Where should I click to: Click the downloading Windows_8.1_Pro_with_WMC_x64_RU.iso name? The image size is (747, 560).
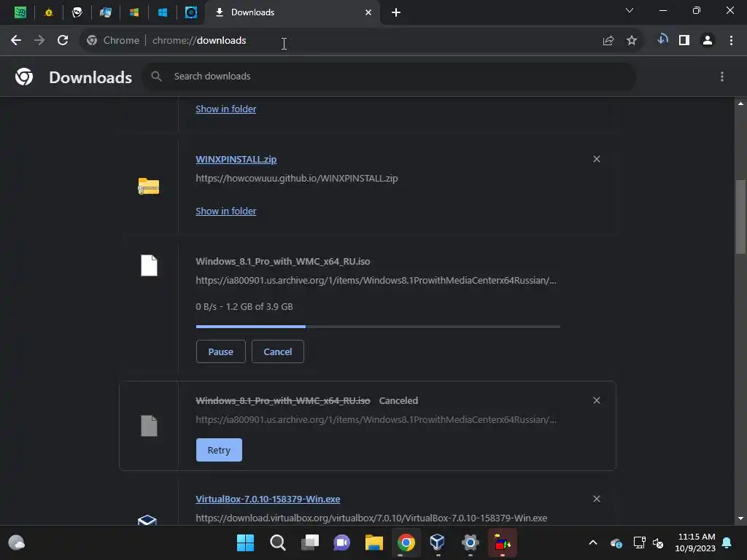pyautogui.click(x=283, y=262)
